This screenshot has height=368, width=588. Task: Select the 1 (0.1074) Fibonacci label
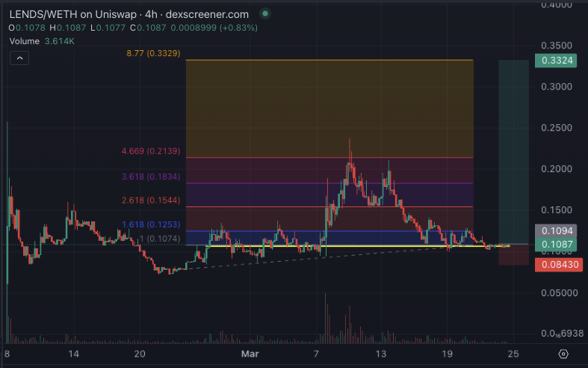click(x=160, y=239)
